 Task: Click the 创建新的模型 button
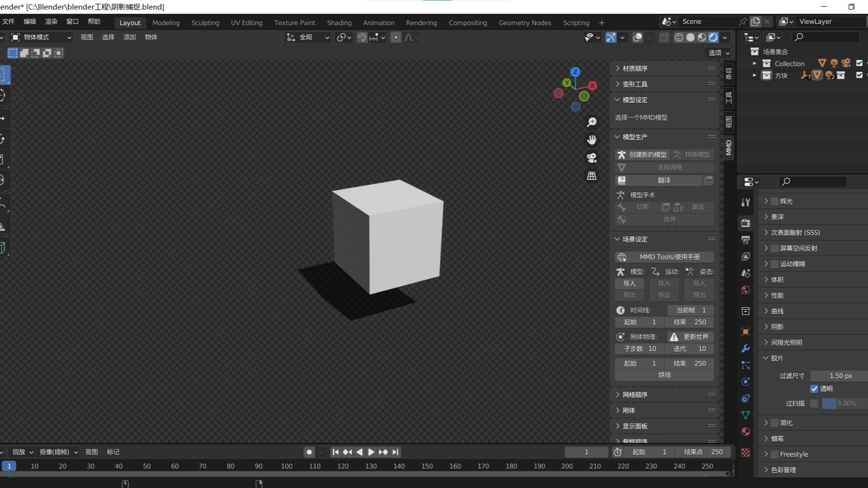[x=642, y=155]
